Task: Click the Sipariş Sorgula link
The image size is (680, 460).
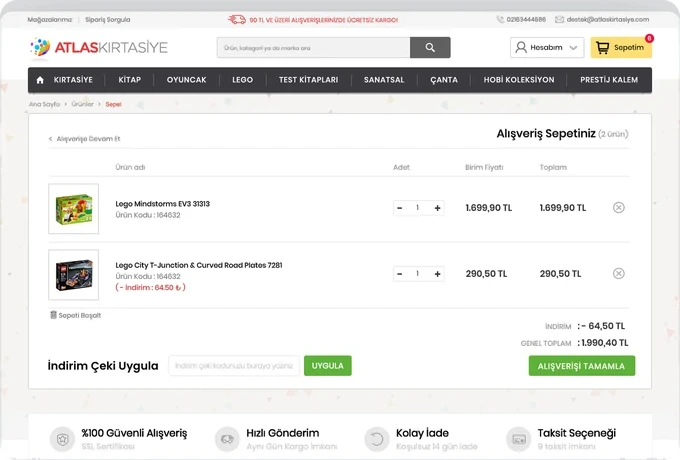Action: [108, 20]
